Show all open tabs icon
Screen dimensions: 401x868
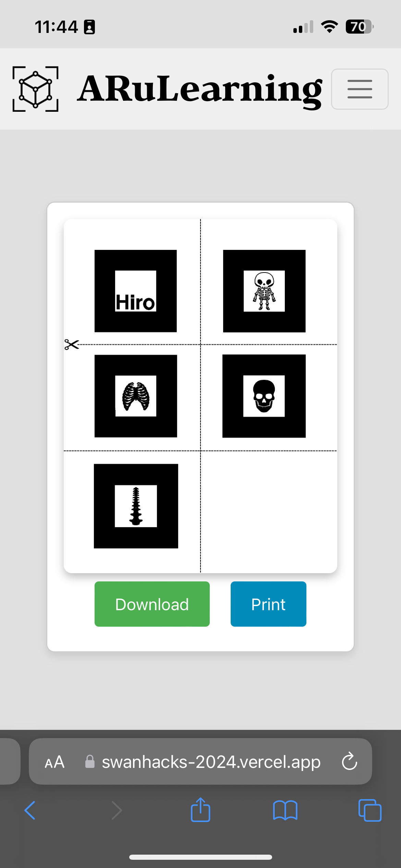pos(370,810)
